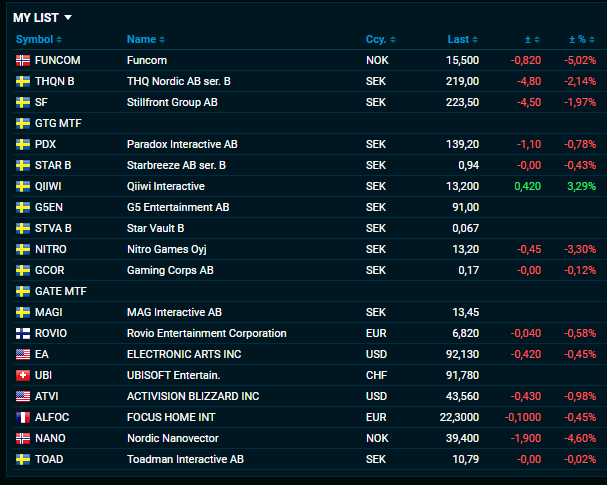The image size is (607, 485).
Task: Click Swedish flag icon beside GTG MTF
Action: click(23, 123)
